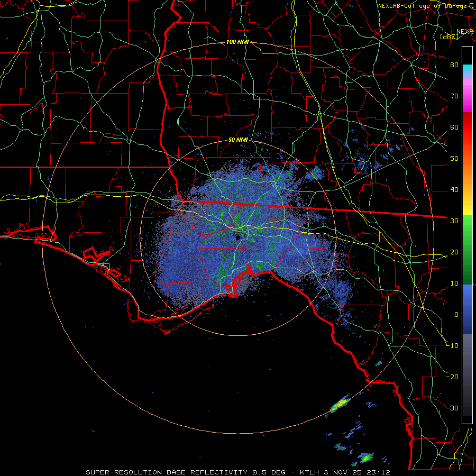Click the 100 NMI range ring label
This screenshot has height=476, width=476.
[x=237, y=42]
